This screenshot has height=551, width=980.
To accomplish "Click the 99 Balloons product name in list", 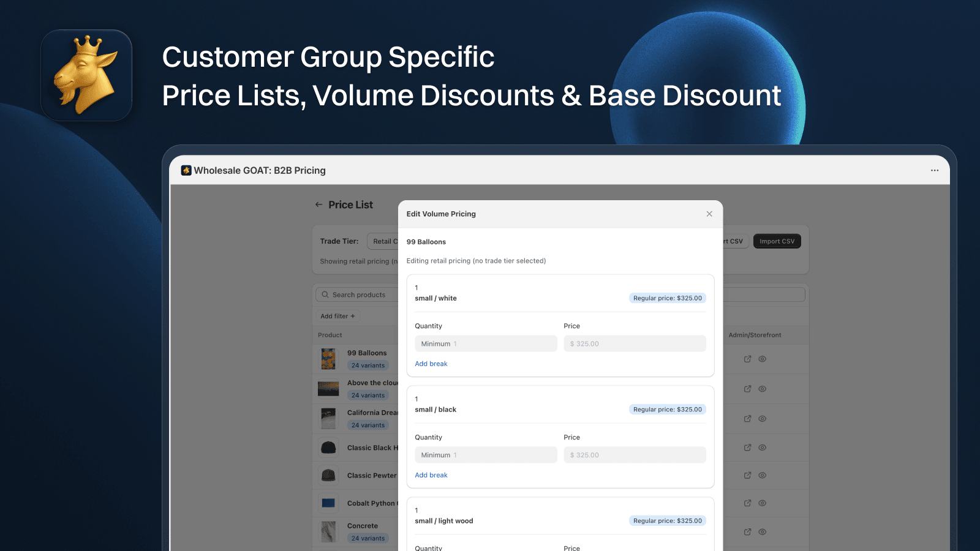I will (367, 353).
